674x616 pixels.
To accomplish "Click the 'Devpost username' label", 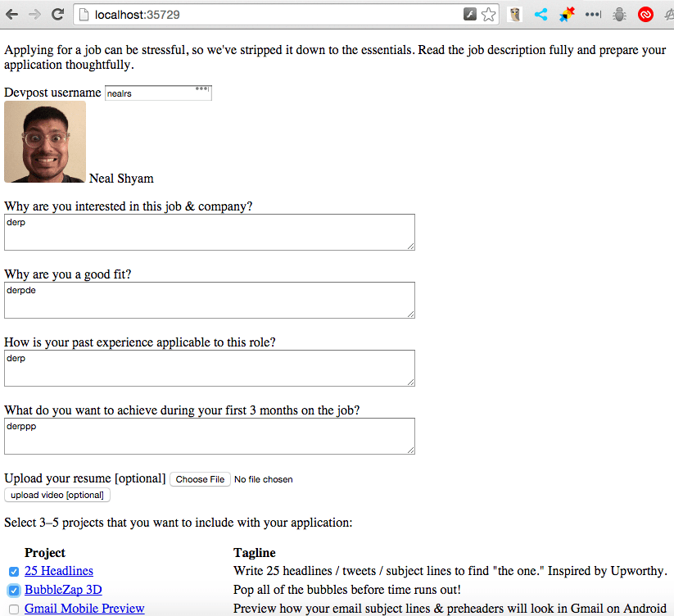I will coord(52,93).
